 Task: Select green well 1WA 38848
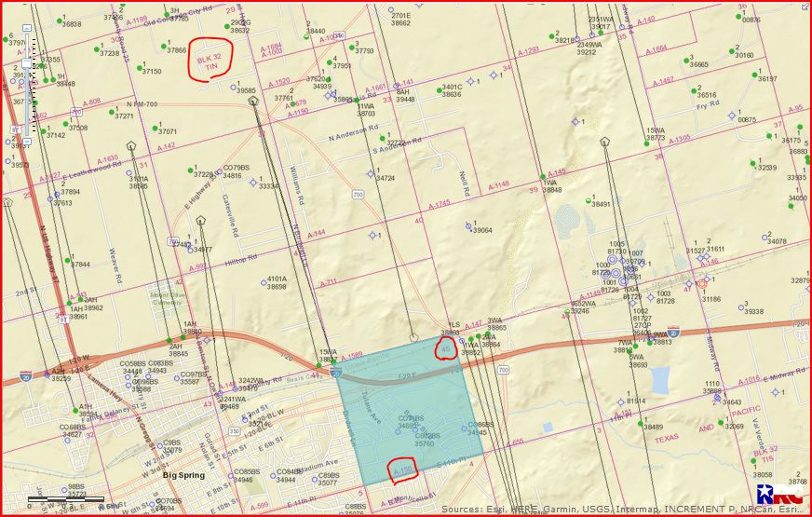click(x=543, y=177)
